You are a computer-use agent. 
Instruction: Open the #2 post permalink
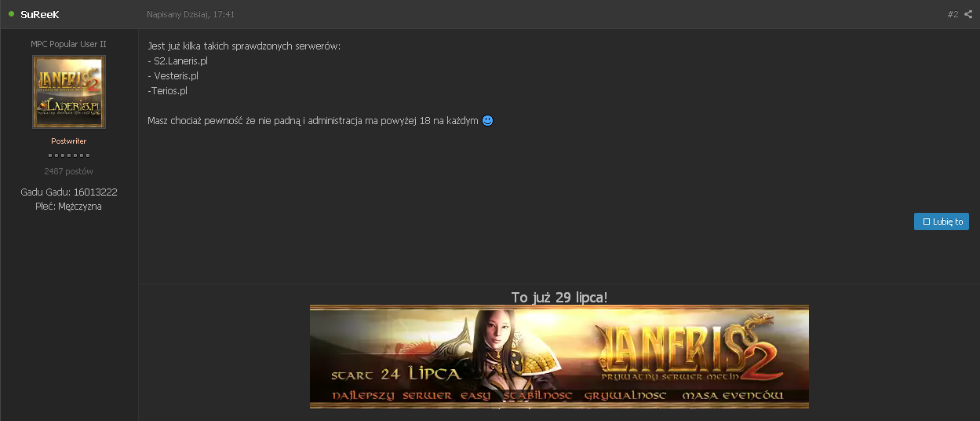[953, 14]
